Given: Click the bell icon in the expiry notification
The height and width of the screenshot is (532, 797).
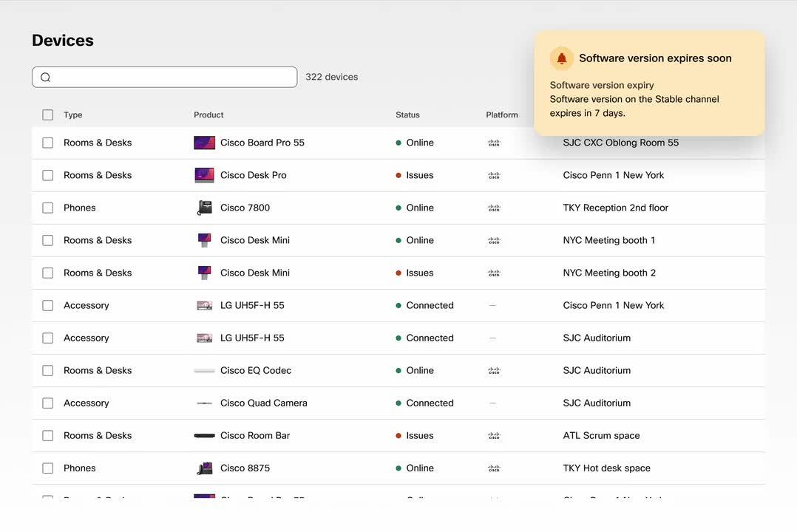Looking at the screenshot, I should point(562,58).
